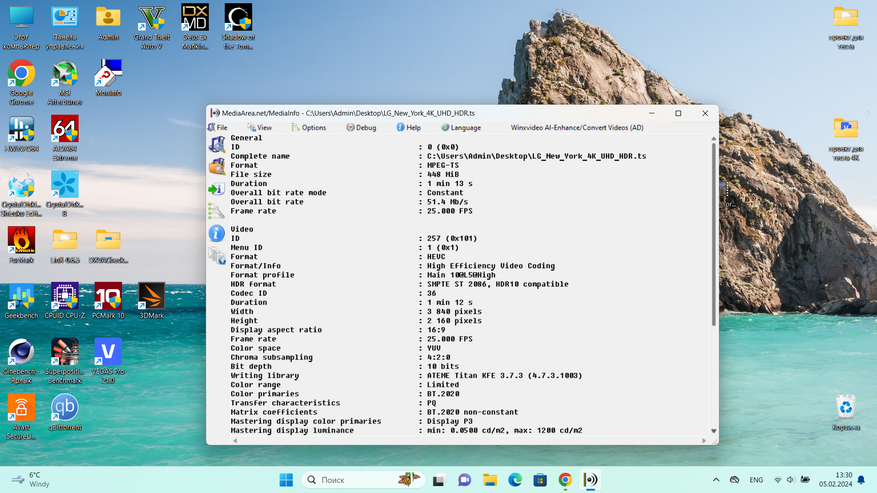Click the open file icon in MediaInfo sidebar
Screen dimensions: 877x493
(216, 145)
